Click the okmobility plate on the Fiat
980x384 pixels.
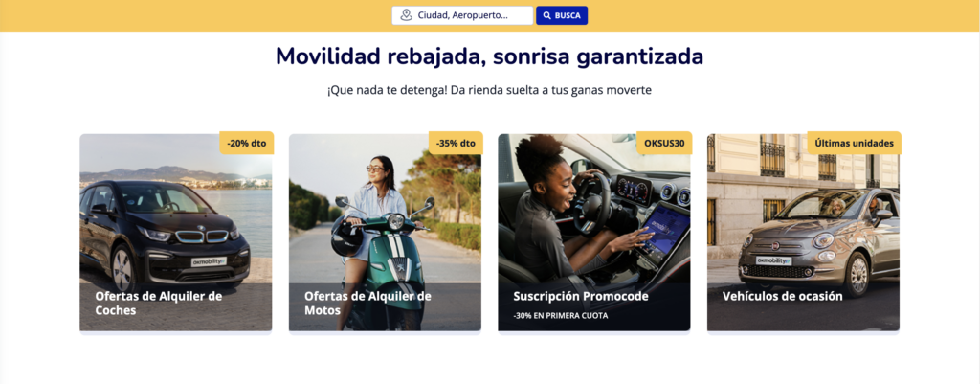click(x=773, y=260)
